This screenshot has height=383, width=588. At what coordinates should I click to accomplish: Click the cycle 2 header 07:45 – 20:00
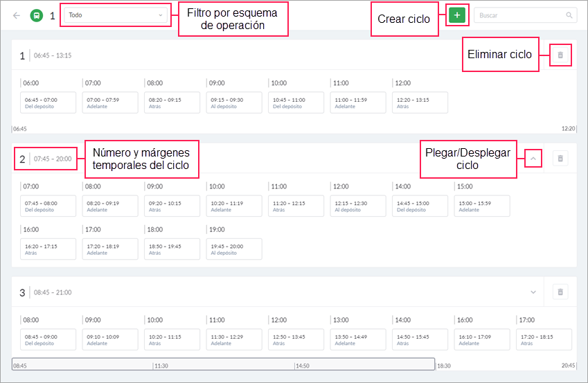click(x=53, y=159)
